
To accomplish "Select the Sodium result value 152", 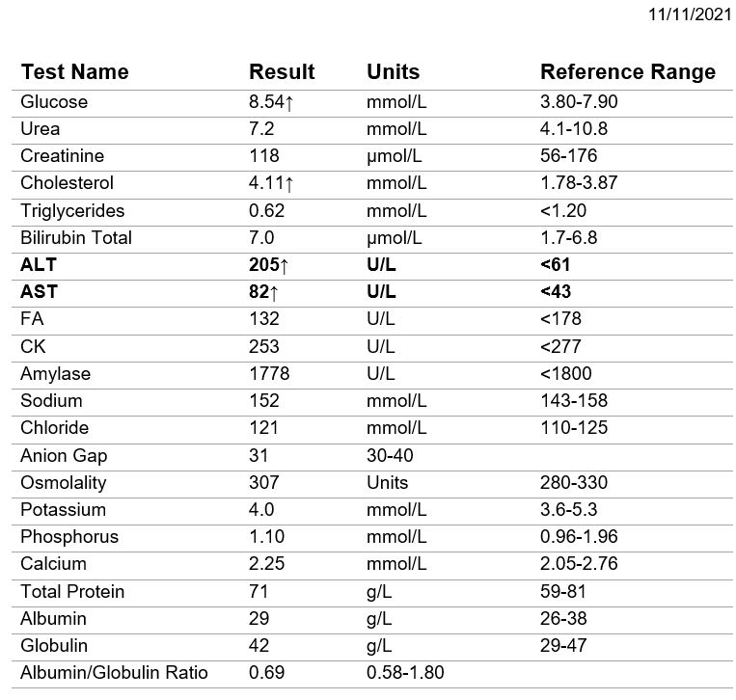I will pos(263,400).
